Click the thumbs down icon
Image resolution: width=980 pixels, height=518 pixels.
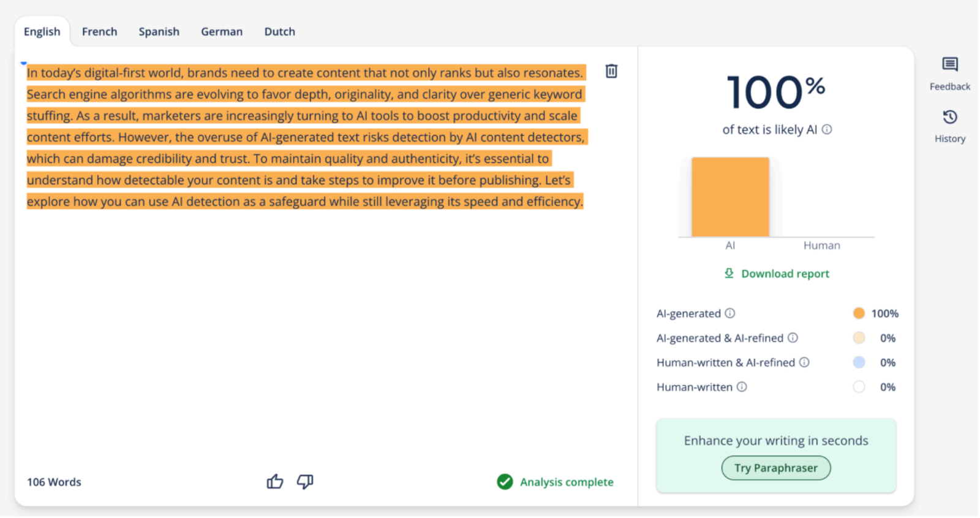click(x=305, y=482)
